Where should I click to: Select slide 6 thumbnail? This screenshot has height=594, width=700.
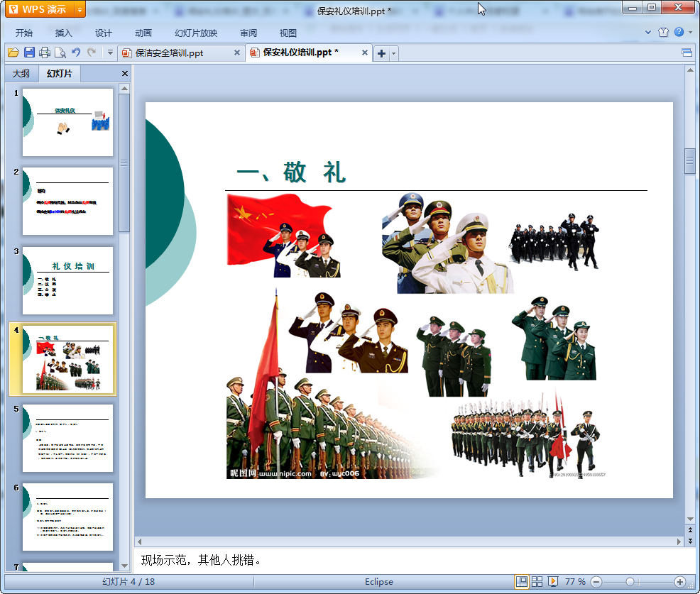coord(68,517)
